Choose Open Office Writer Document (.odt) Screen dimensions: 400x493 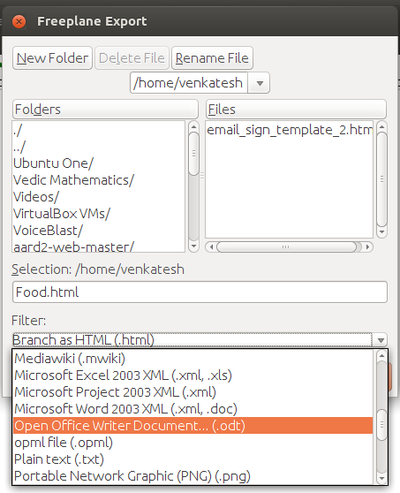click(x=193, y=426)
